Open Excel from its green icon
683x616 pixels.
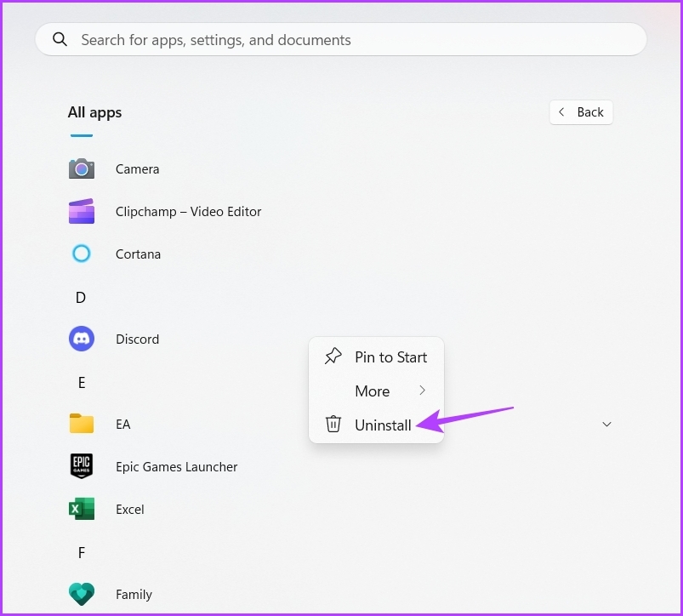(x=82, y=509)
